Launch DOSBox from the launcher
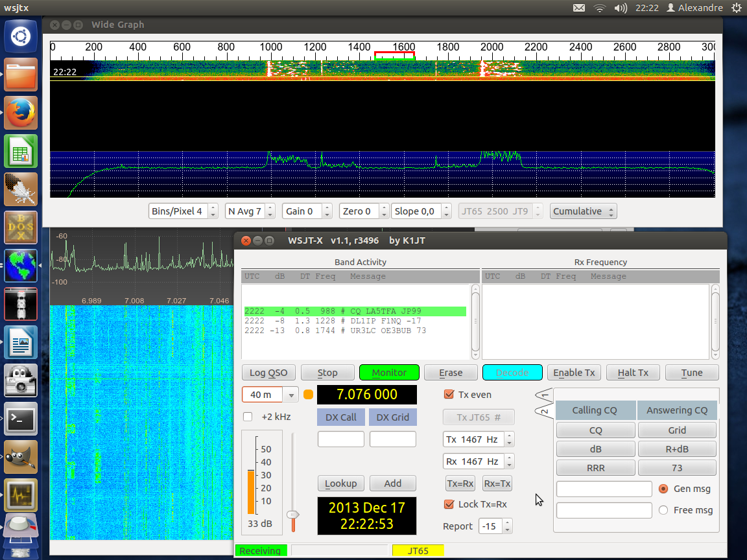Viewport: 747px width, 560px height. (21, 227)
